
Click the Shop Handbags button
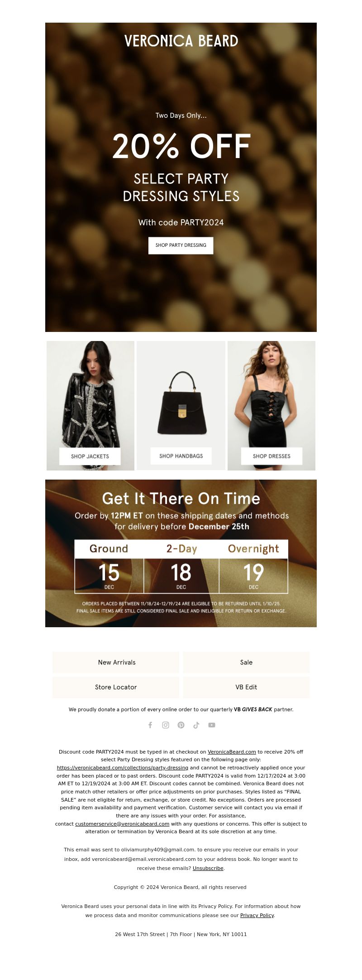coord(181,456)
